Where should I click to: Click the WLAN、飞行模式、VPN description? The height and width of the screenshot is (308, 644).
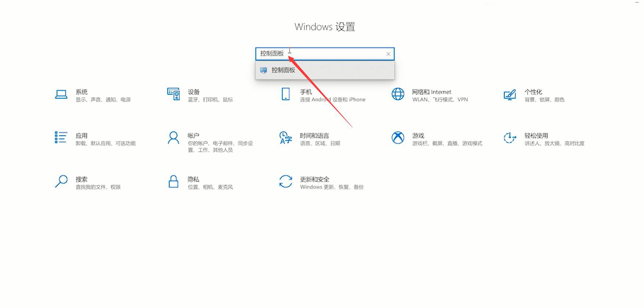(x=440, y=99)
